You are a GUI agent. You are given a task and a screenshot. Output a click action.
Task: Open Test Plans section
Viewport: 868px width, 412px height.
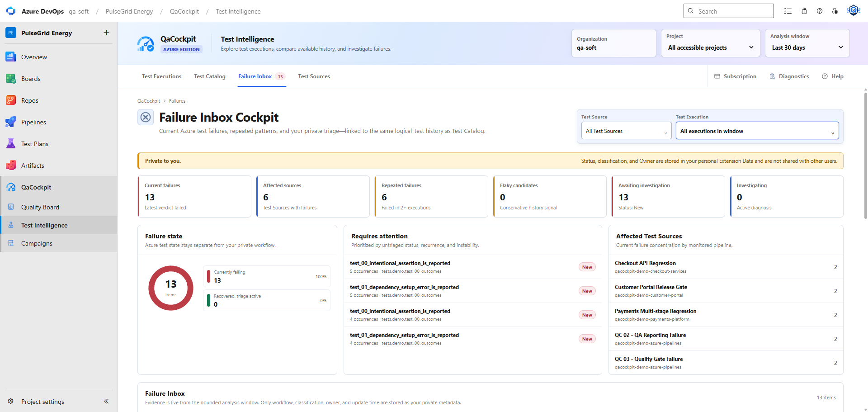click(59, 144)
